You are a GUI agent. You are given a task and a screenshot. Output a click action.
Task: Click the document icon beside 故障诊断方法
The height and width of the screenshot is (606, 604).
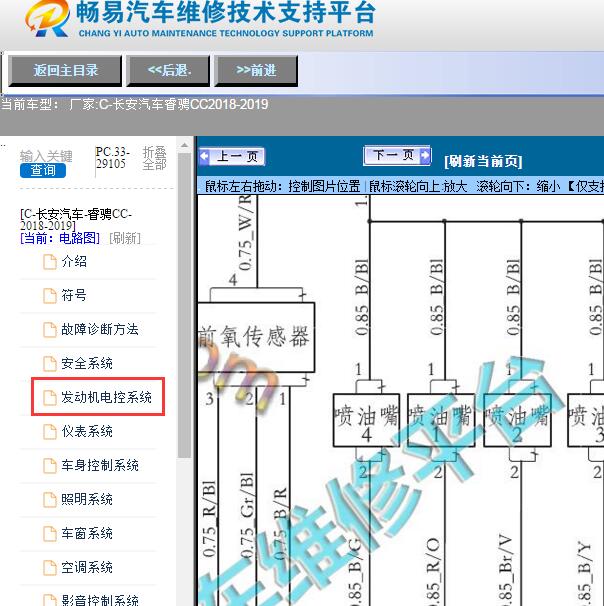[x=49, y=330]
